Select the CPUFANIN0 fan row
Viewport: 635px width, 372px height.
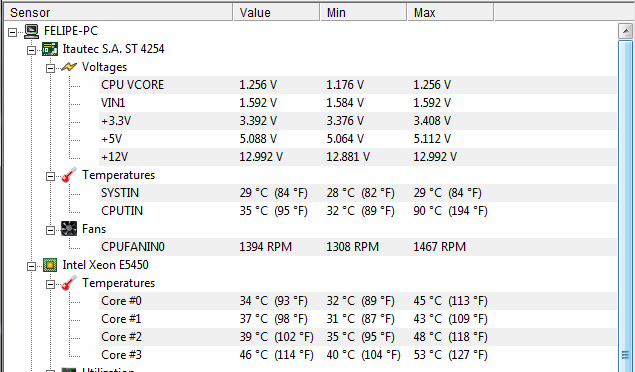tap(358, 247)
